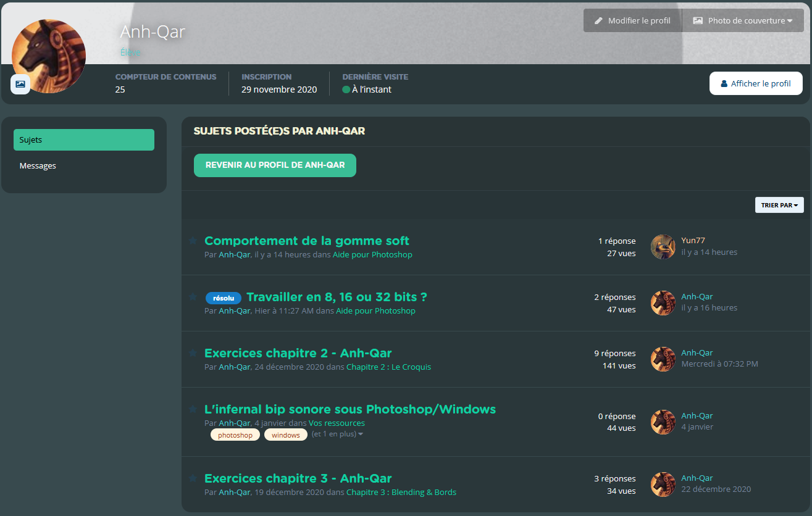Expand the '(et 1 en plus)' tags list
The image size is (812, 516).
click(337, 435)
